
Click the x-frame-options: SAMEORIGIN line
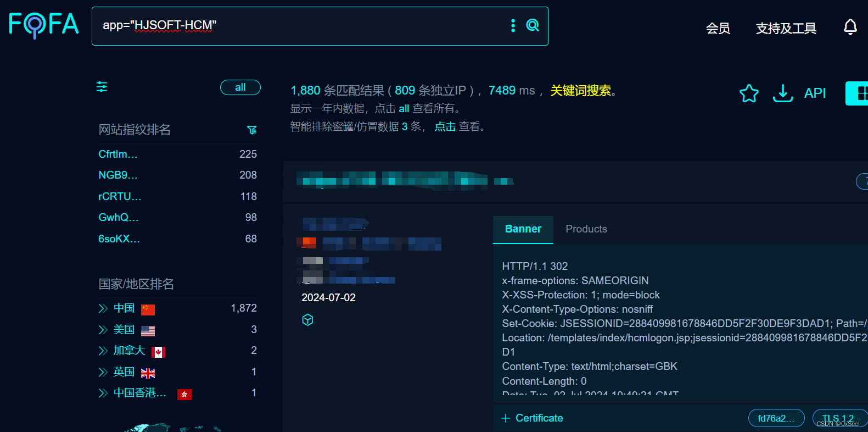coord(575,281)
